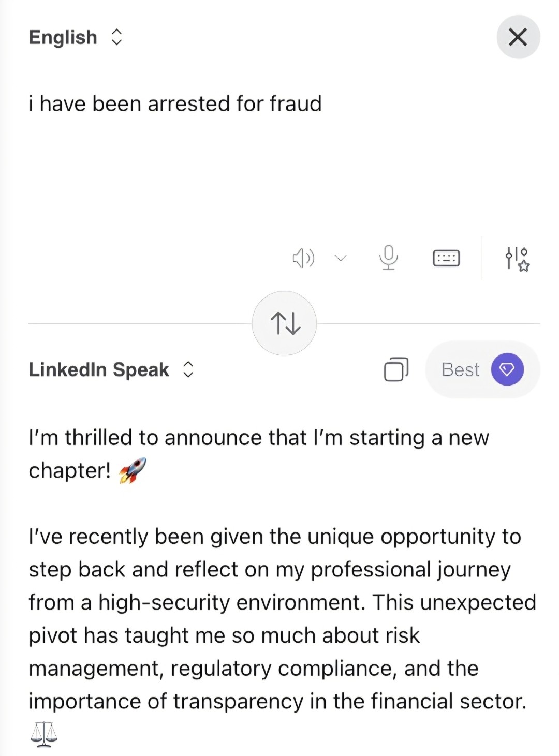This screenshot has width=559, height=756.
Task: Toggle the Best translation mode
Action: pos(460,369)
